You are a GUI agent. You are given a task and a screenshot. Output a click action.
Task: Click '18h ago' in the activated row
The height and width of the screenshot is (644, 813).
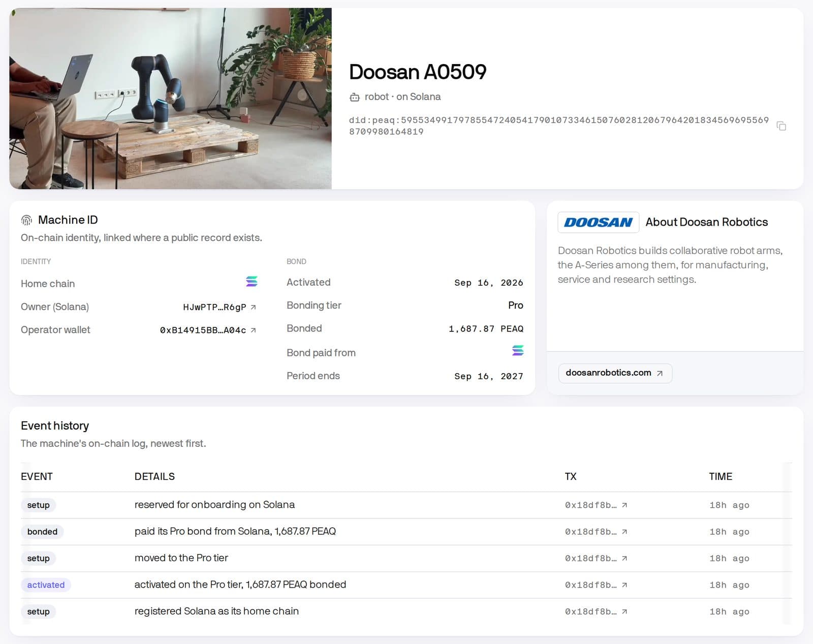pyautogui.click(x=729, y=585)
